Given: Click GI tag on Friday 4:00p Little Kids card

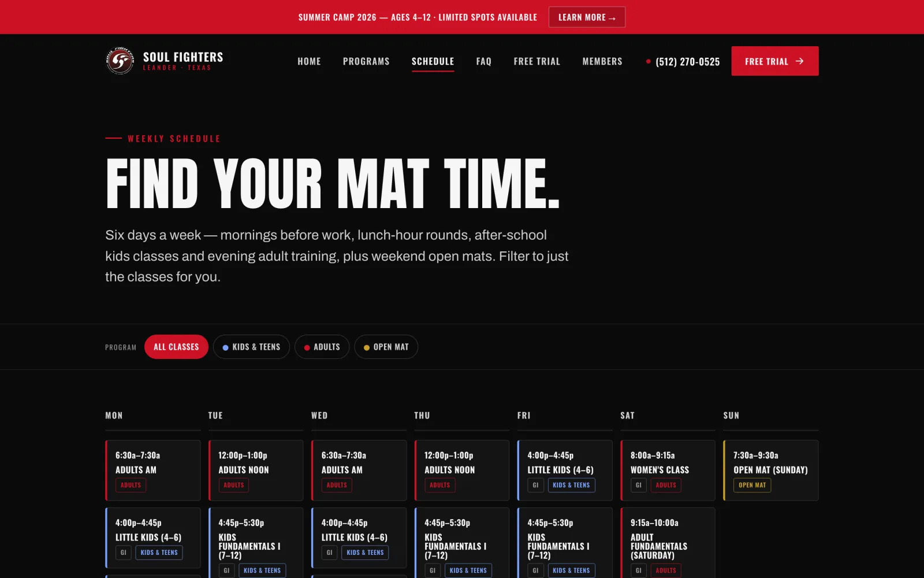Looking at the screenshot, I should [x=535, y=485].
